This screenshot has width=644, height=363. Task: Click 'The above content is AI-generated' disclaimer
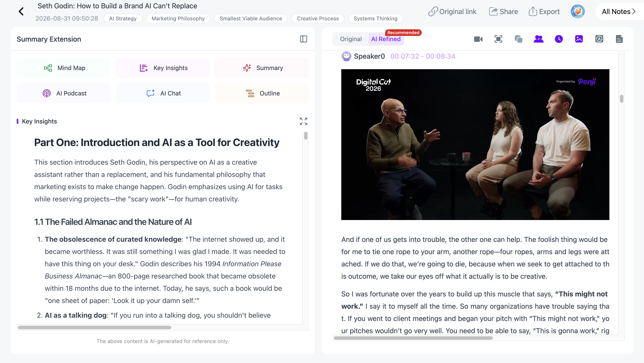pos(163,341)
